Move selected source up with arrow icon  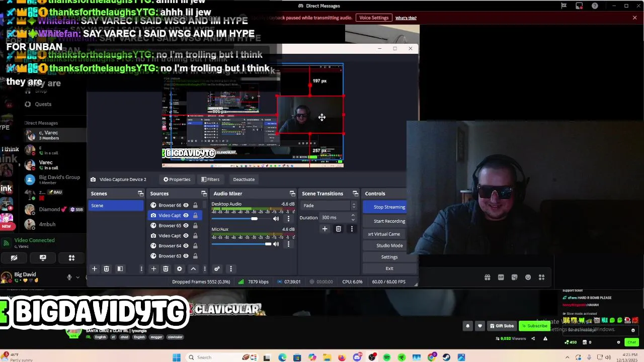[x=193, y=269]
